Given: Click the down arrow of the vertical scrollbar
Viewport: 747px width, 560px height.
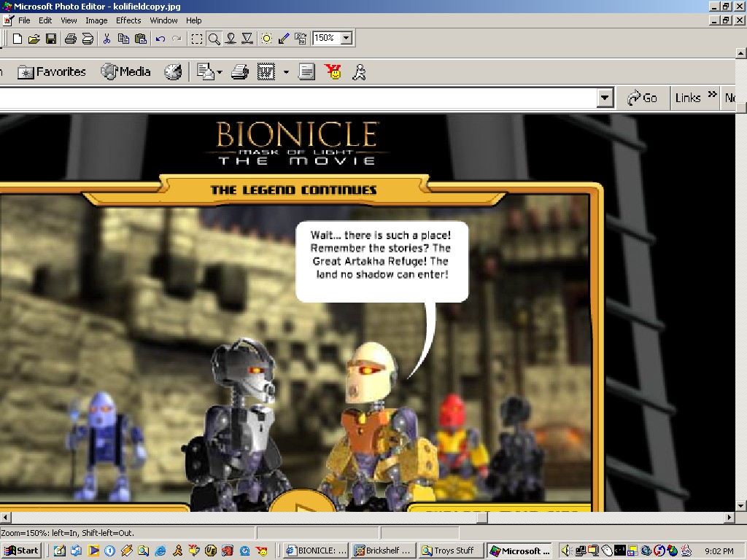Looking at the screenshot, I should (x=741, y=506).
